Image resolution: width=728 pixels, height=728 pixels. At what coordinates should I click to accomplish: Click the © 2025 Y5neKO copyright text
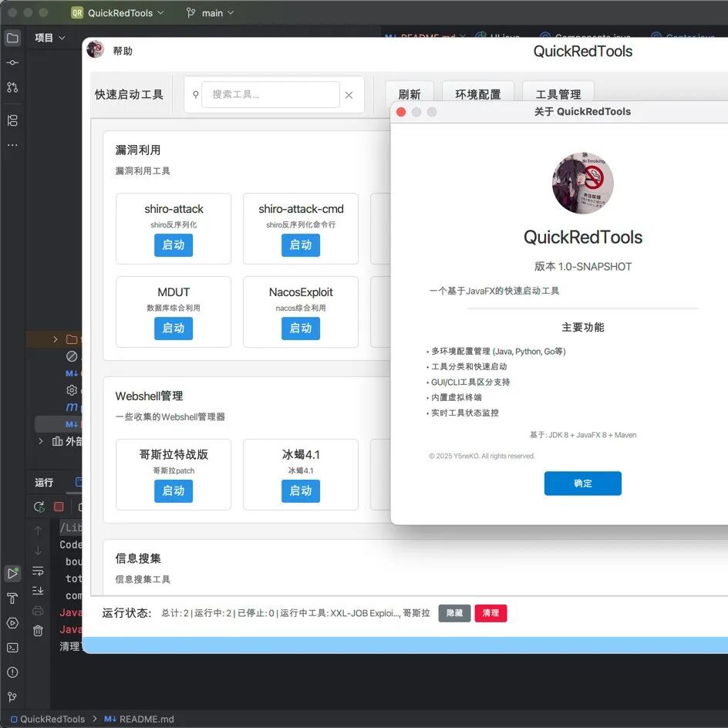pos(481,456)
